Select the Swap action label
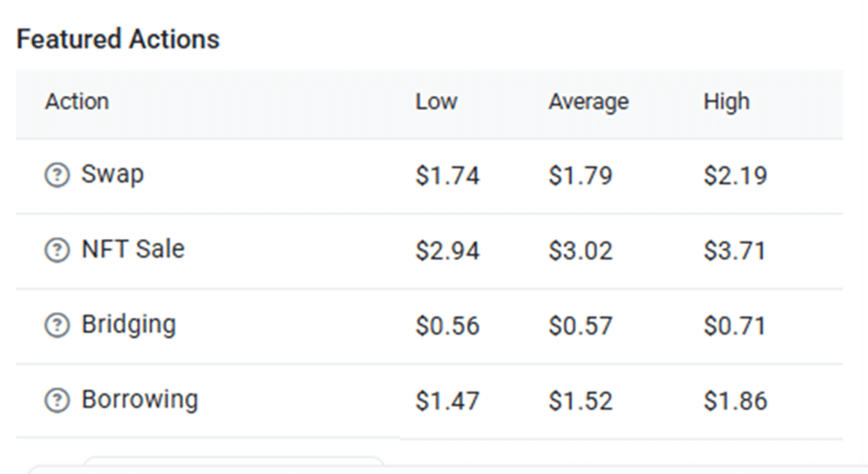Viewport: 868px width, 474px height. point(113,174)
